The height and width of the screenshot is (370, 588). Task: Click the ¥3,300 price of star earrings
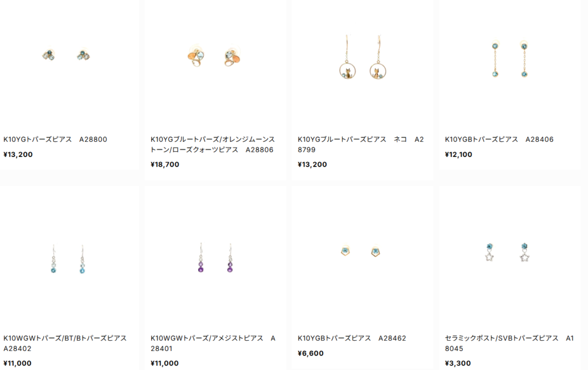coord(458,363)
